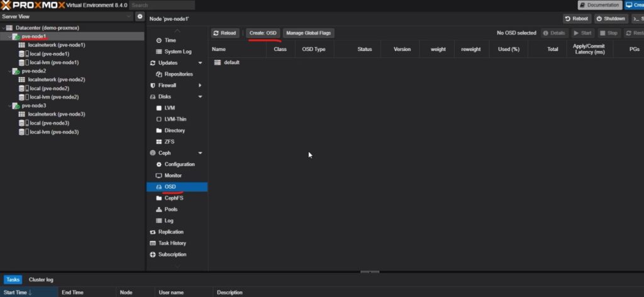The width and height of the screenshot is (644, 297).
Task: Select local-lvm (pve-node2) tree row
Action: point(72,97)
